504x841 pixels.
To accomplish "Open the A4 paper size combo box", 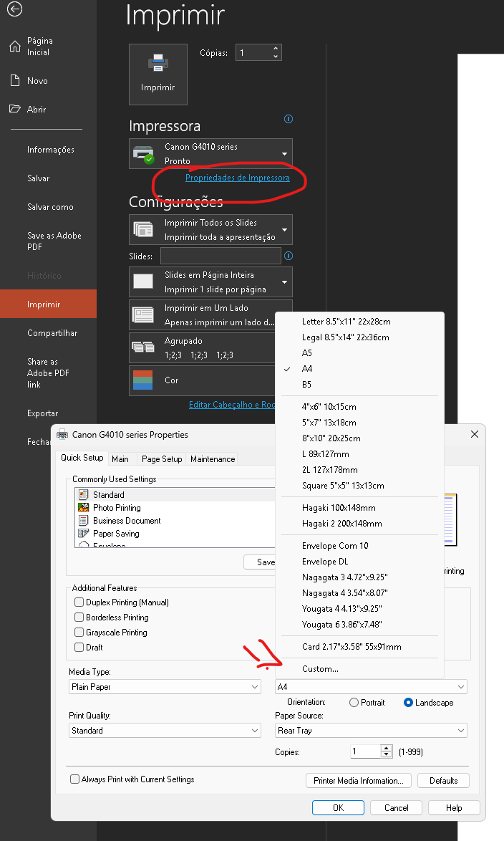I will click(x=371, y=687).
